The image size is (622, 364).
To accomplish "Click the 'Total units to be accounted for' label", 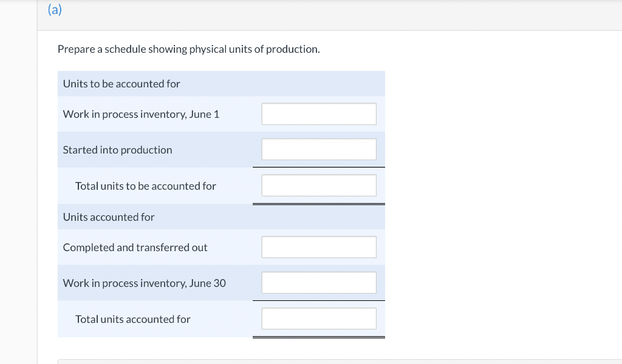I will click(146, 186).
